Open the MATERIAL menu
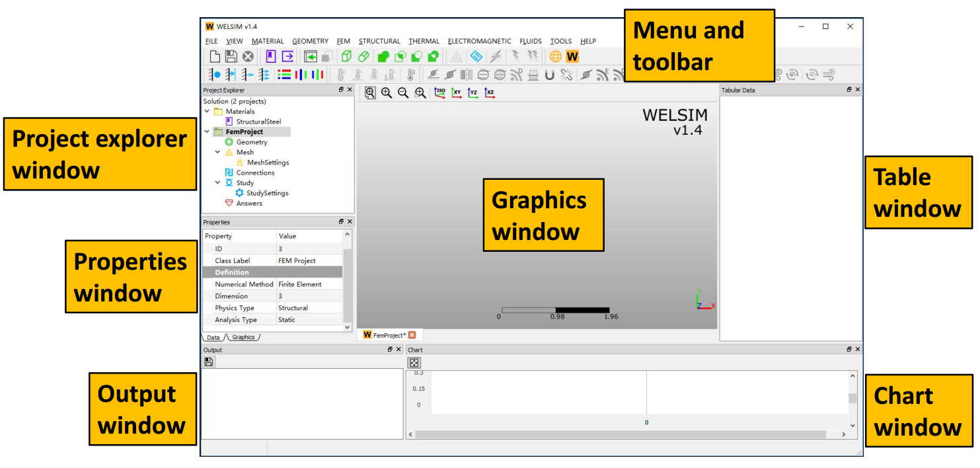Screen dimensions: 980x468 pos(268,41)
